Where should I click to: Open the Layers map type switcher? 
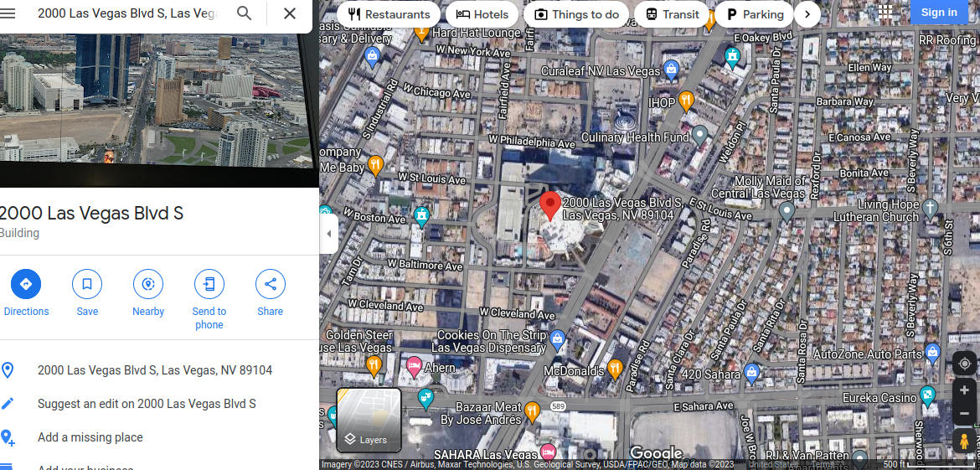click(369, 420)
